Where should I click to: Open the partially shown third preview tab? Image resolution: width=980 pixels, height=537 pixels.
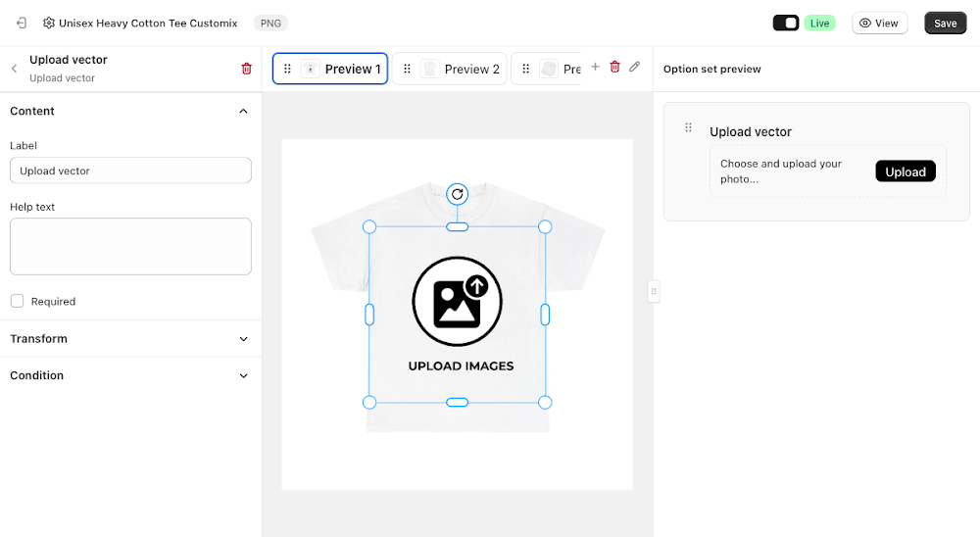click(546, 69)
